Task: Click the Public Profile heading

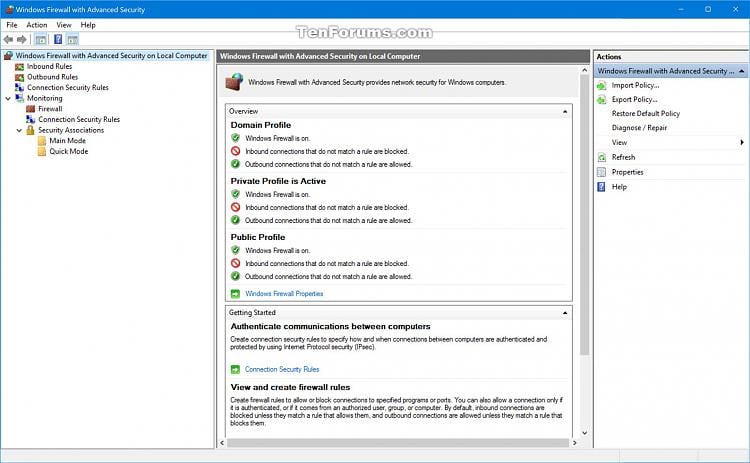Action: pyautogui.click(x=257, y=237)
